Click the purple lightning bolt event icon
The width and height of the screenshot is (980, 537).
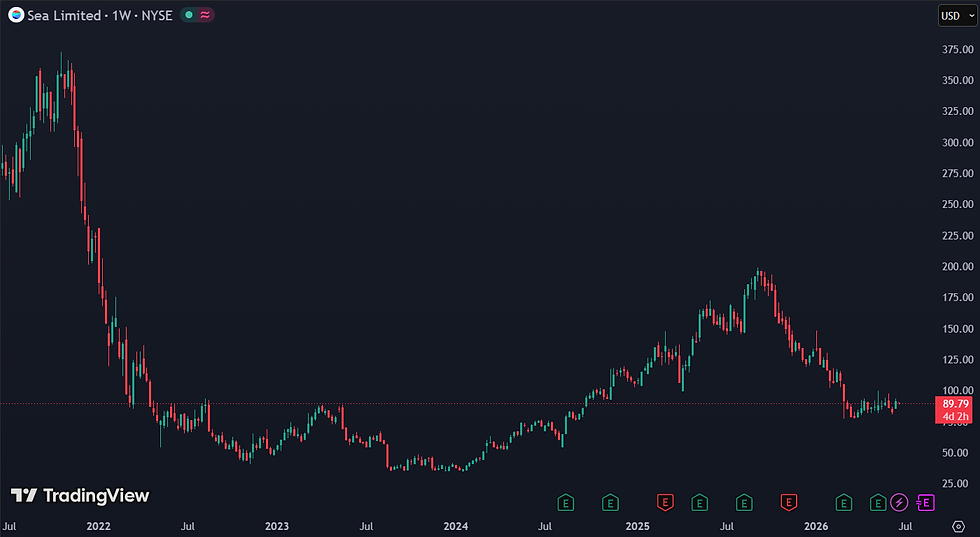click(899, 502)
